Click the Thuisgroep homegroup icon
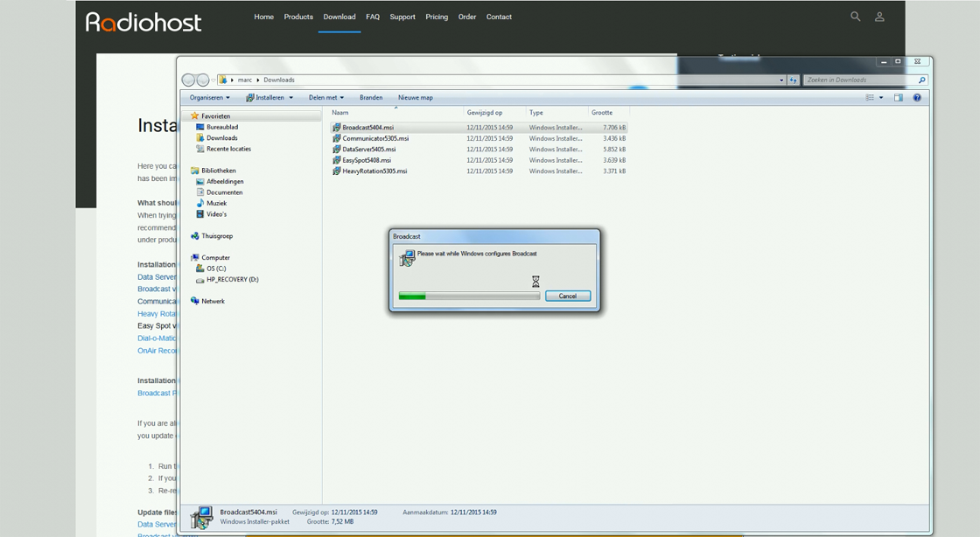980x537 pixels. (x=195, y=236)
